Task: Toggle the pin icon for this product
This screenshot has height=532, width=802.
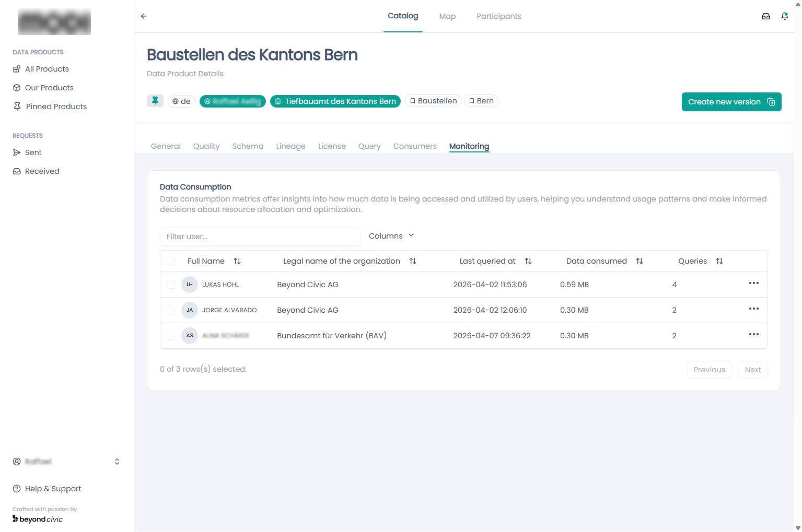Action: [155, 101]
